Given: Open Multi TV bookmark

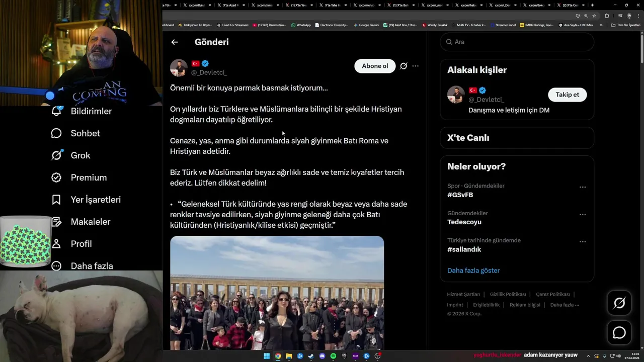Looking at the screenshot, I should 469,25.
